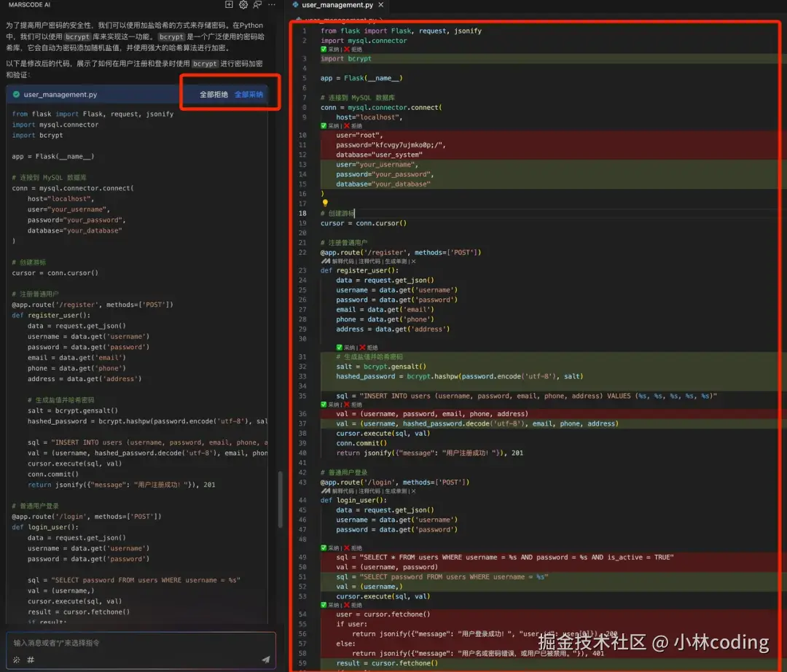Click the user_management.py file name in chat code block
The width and height of the screenshot is (787, 672).
(60, 94)
